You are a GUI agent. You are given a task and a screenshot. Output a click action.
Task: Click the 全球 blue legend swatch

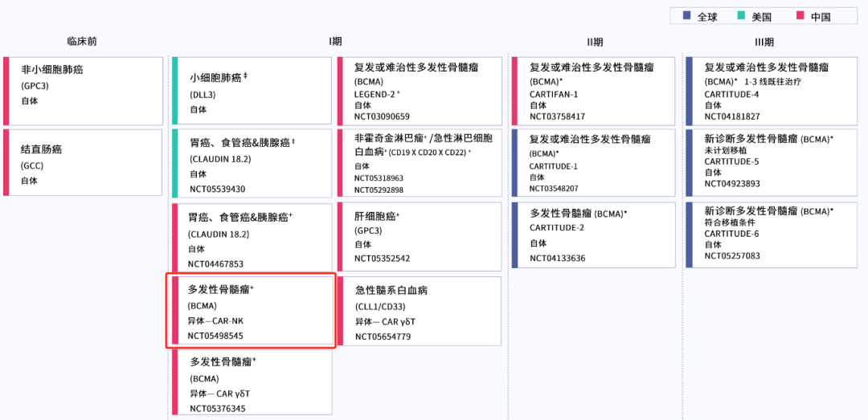pyautogui.click(x=686, y=16)
